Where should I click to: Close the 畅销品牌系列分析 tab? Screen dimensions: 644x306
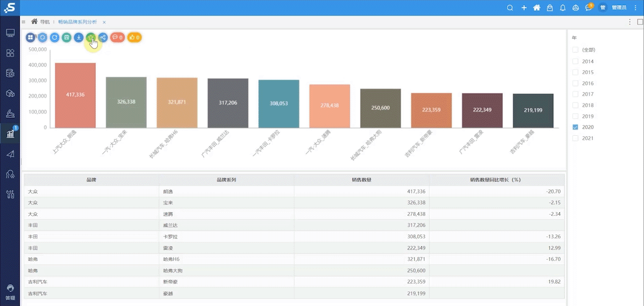(104, 22)
